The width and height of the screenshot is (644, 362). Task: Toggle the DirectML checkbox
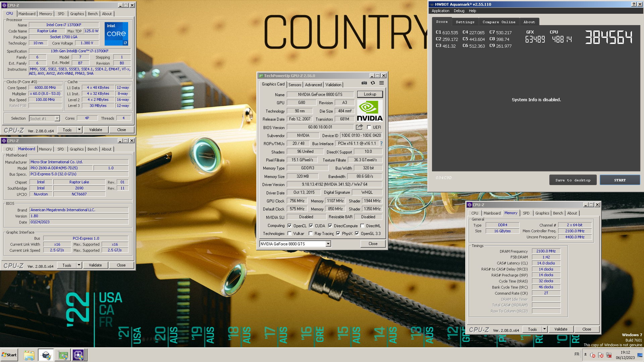362,226
